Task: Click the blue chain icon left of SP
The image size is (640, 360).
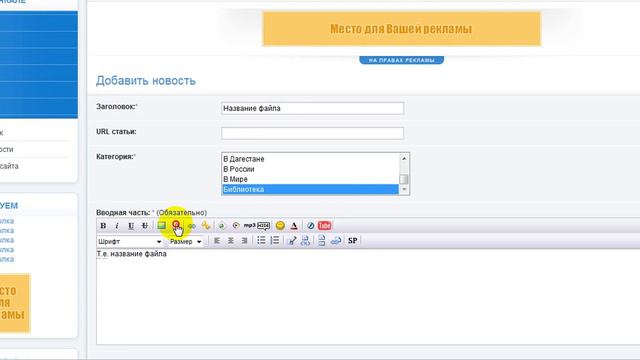Action: click(x=336, y=241)
